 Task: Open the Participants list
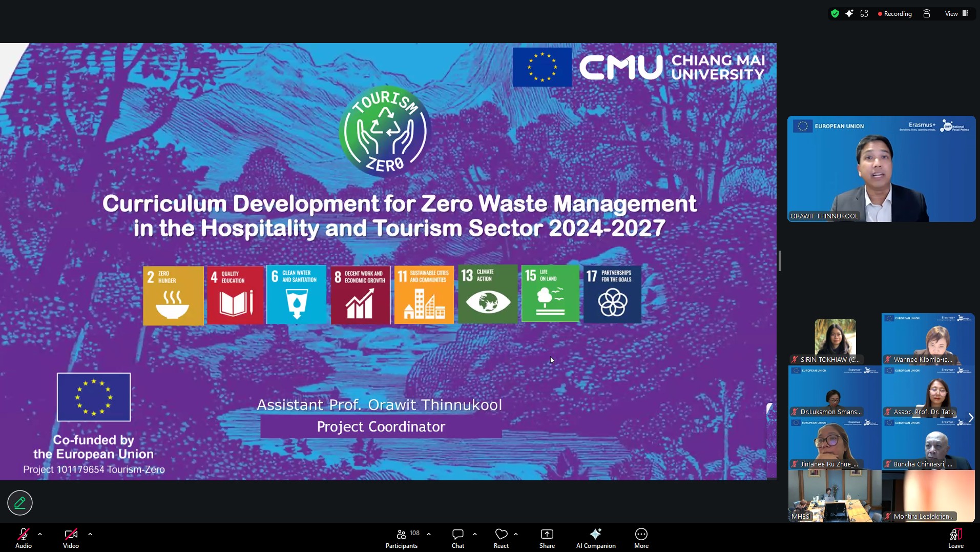[x=402, y=538]
